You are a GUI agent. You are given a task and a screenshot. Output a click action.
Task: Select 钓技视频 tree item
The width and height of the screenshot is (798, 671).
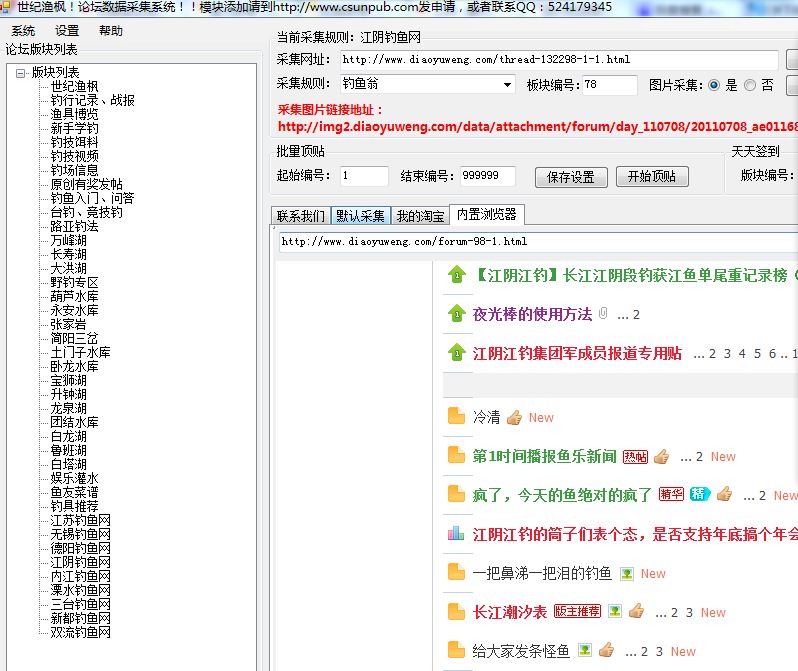pyautogui.click(x=74, y=156)
